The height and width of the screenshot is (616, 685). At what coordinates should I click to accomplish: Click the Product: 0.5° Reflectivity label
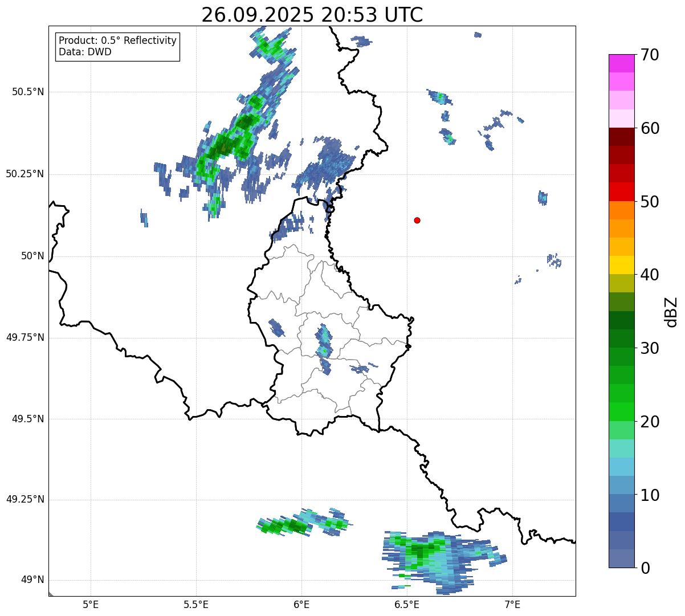point(117,40)
